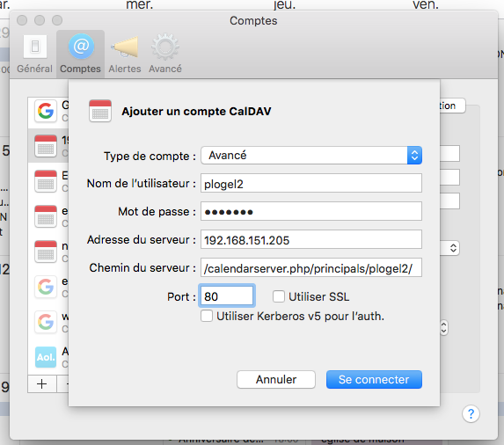Enable the Utiliser SSL checkbox
504x445 pixels.
[x=279, y=296]
